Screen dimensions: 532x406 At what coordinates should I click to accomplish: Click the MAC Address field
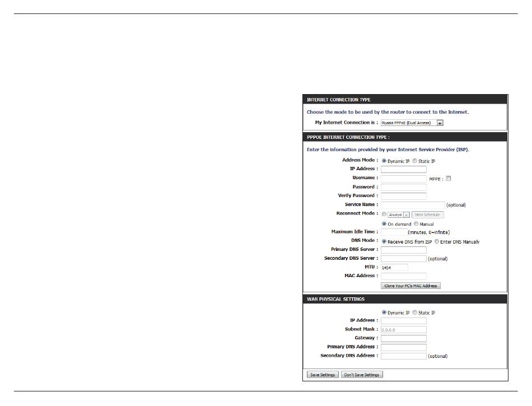403,276
